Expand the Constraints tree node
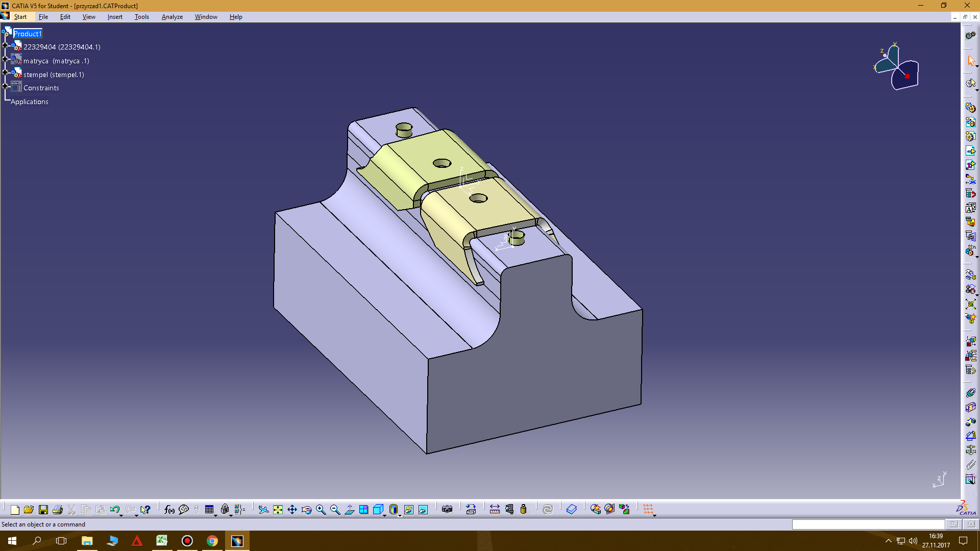The width and height of the screenshot is (980, 551). tap(5, 86)
